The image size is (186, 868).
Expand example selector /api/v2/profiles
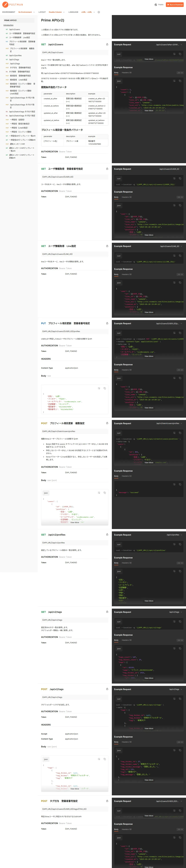(175, 534)
